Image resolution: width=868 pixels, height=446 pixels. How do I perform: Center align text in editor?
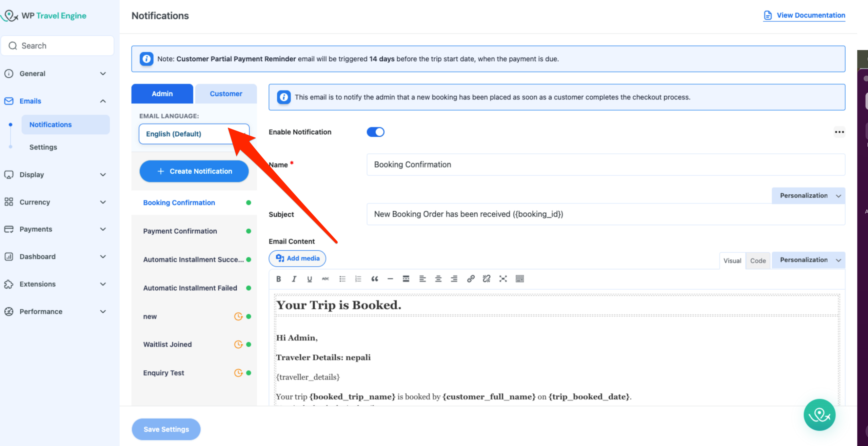tap(438, 279)
